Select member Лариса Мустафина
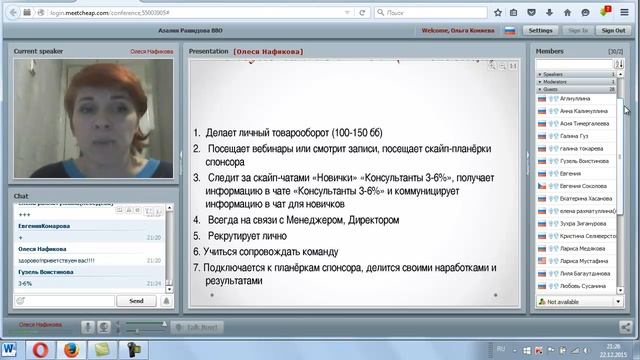The width and height of the screenshot is (640, 360). pyautogui.click(x=576, y=261)
